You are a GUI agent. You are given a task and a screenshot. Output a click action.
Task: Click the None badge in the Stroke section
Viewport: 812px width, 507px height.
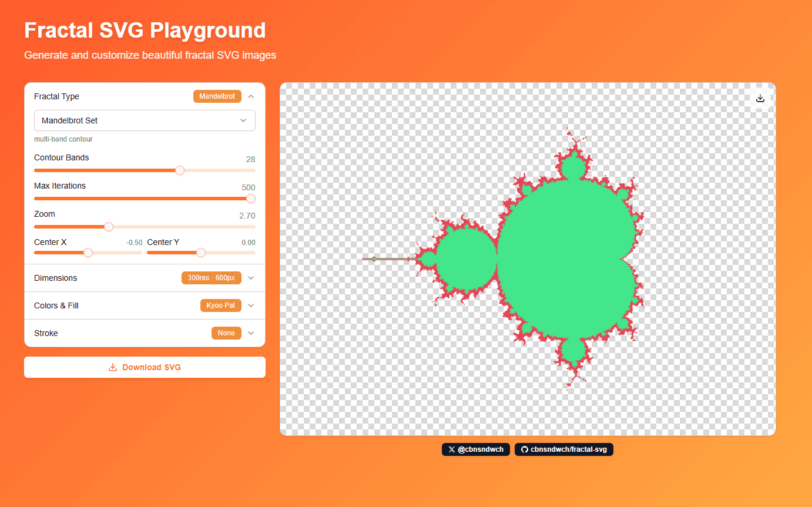[x=226, y=333]
